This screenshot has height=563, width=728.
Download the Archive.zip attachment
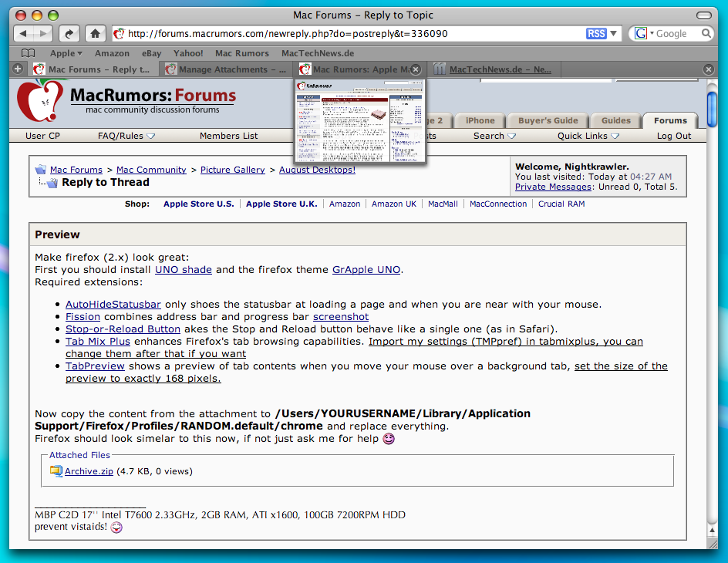(89, 471)
